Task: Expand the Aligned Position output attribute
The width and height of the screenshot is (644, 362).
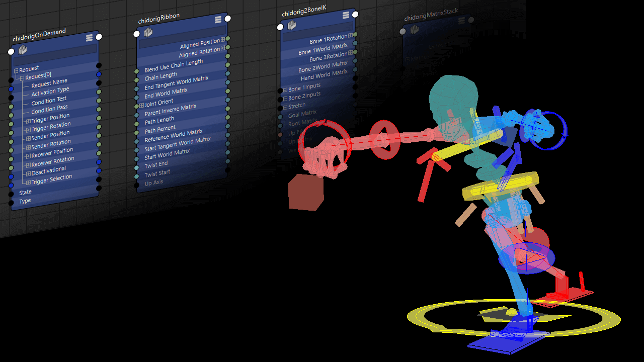Action: (x=223, y=40)
